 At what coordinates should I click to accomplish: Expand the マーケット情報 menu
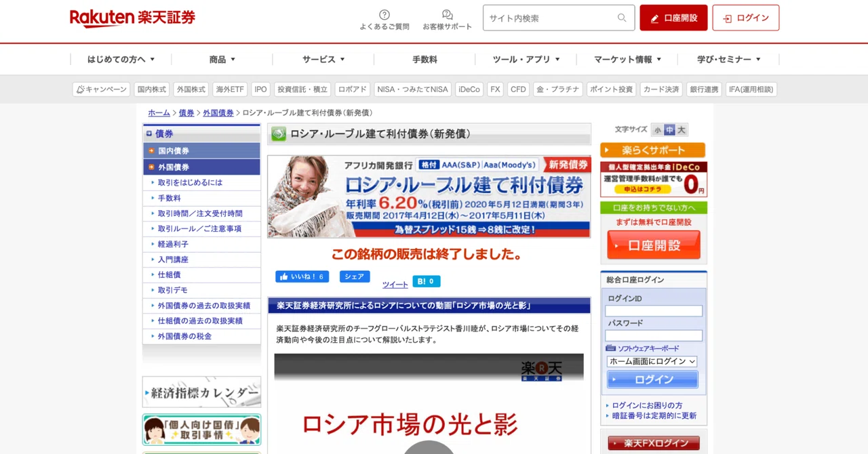coord(627,60)
